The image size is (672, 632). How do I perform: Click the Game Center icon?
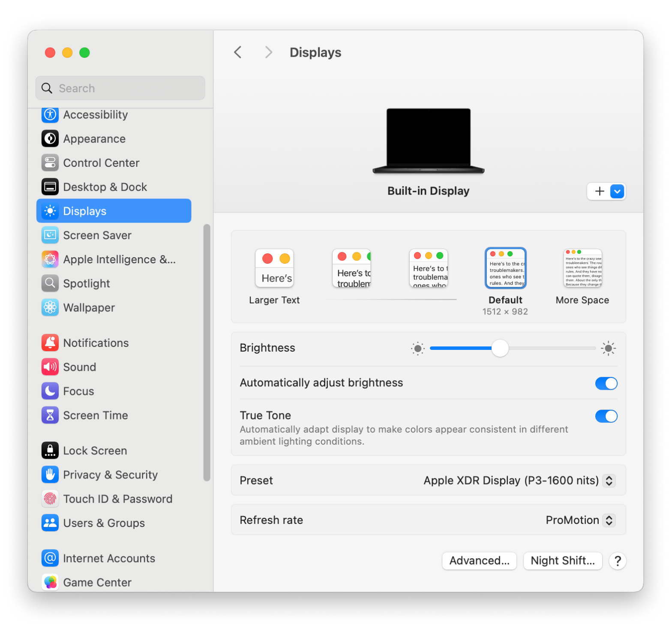(x=50, y=582)
